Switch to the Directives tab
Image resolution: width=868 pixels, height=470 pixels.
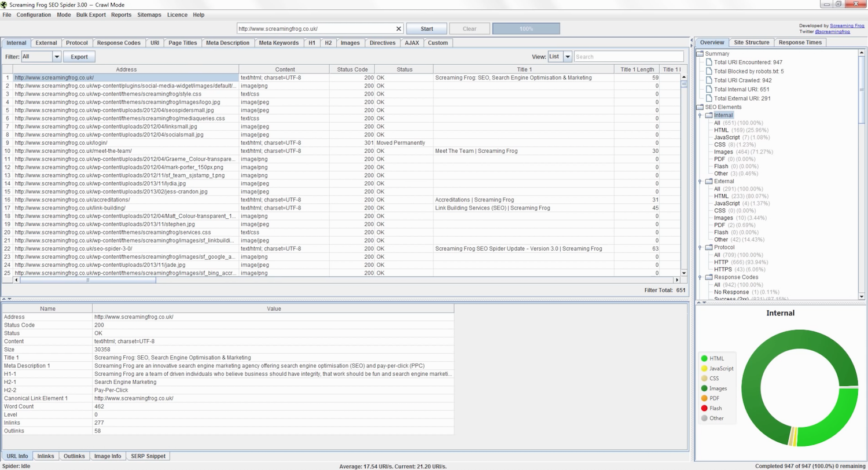(x=382, y=43)
